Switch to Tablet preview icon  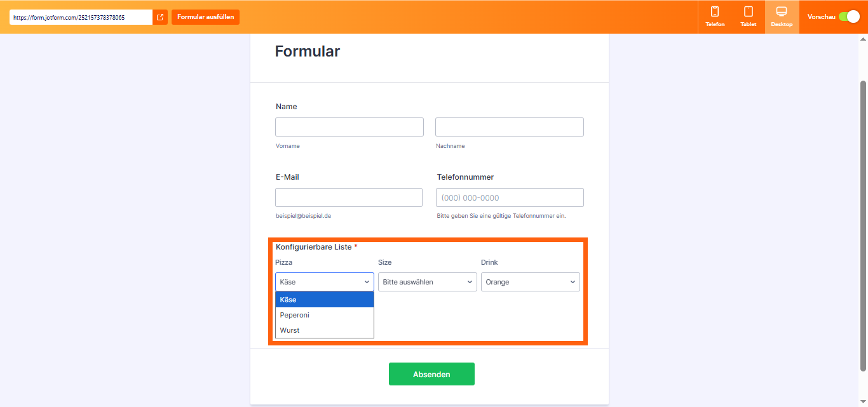[x=749, y=17]
